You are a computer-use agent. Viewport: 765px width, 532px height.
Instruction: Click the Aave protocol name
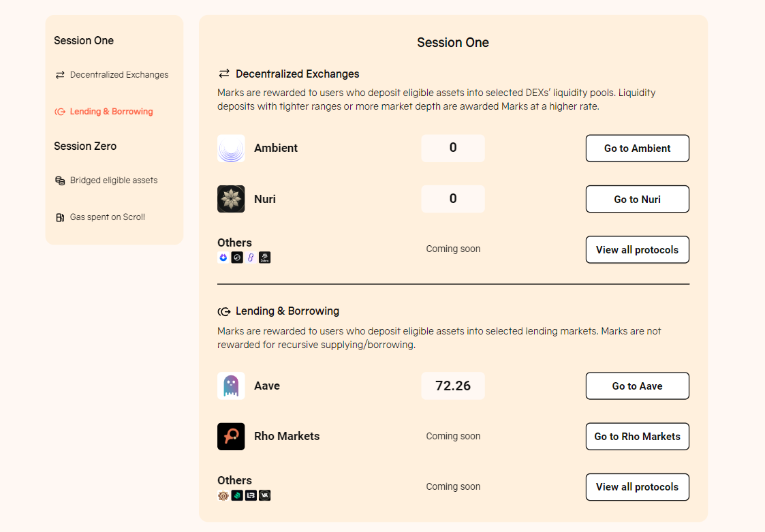267,386
